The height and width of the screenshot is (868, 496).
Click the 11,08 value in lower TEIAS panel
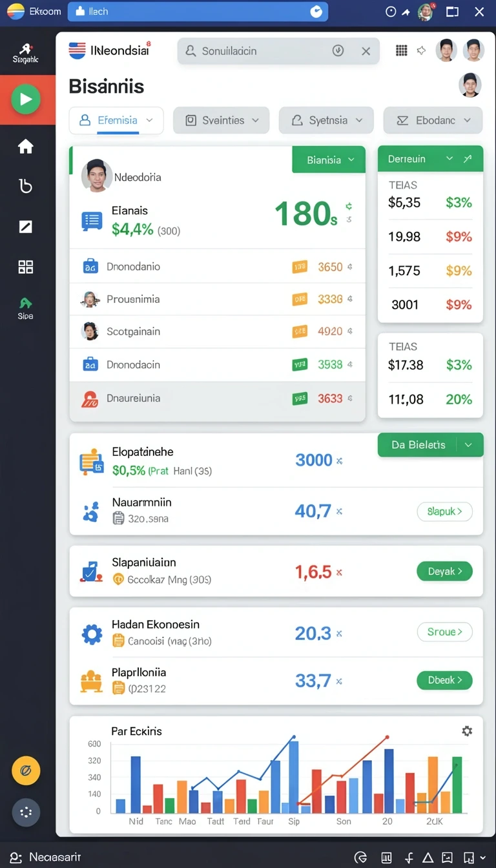(x=406, y=399)
